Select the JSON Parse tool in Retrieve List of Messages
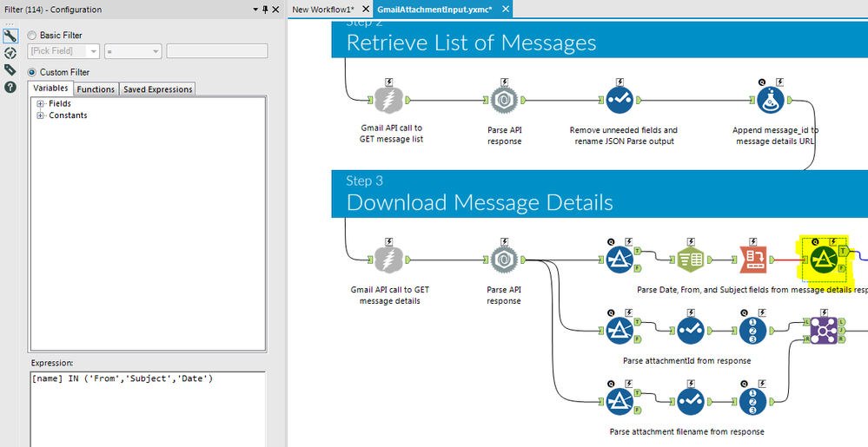Image resolution: width=868 pixels, height=447 pixels. [504, 100]
